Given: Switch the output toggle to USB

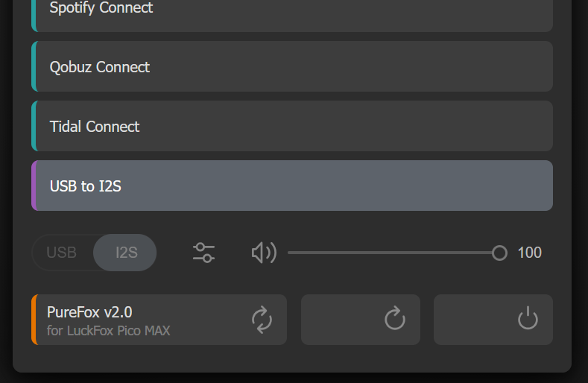Looking at the screenshot, I should (62, 253).
